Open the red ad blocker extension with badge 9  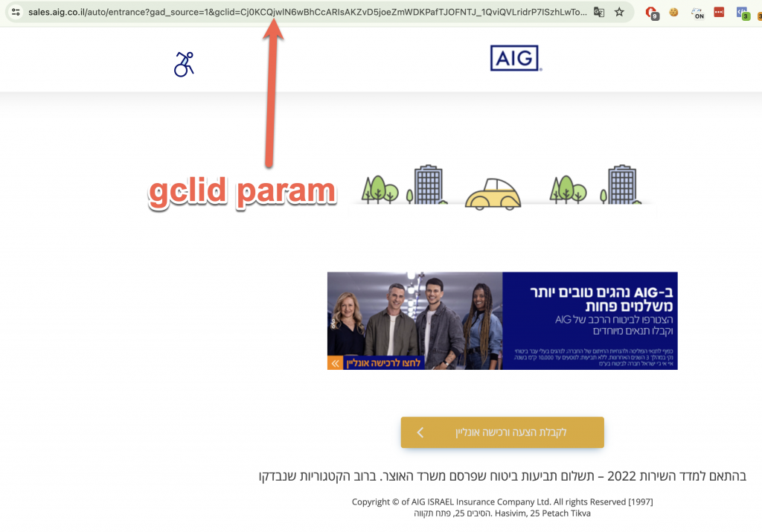652,13
